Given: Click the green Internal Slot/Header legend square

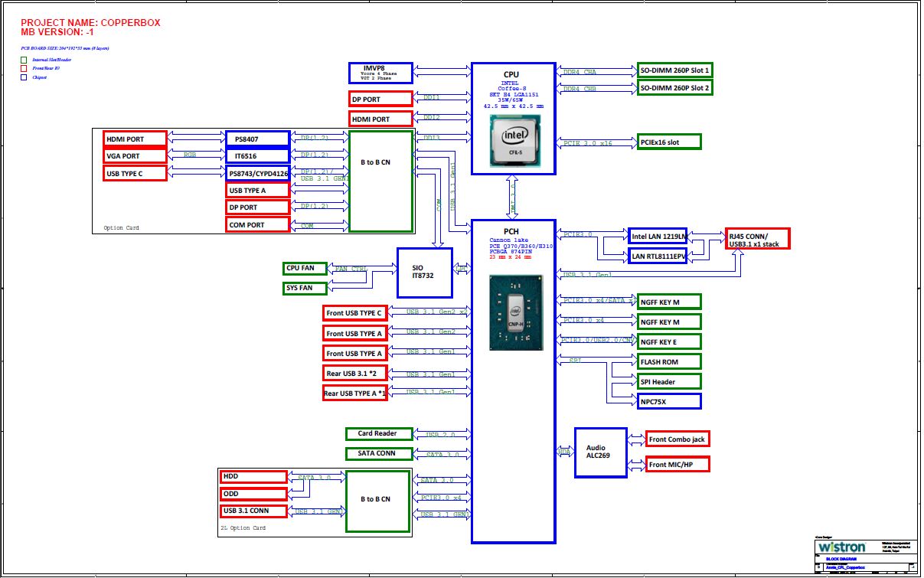Looking at the screenshot, I should click(24, 59).
